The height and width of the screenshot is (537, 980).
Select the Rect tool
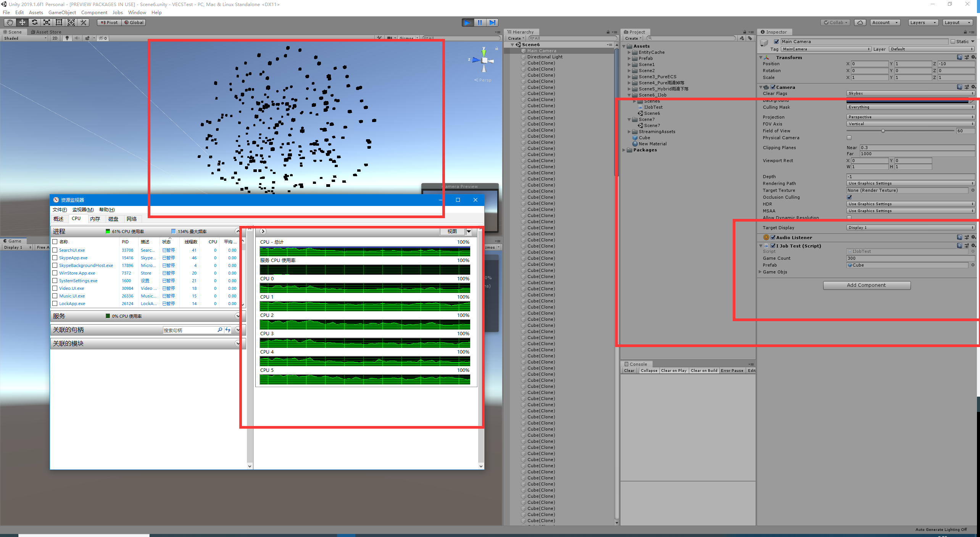(x=59, y=22)
